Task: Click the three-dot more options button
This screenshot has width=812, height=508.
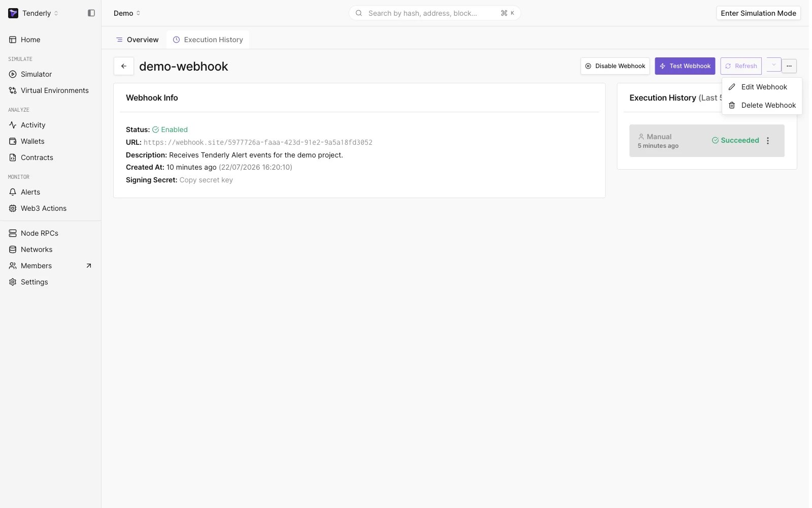Action: coord(789,66)
